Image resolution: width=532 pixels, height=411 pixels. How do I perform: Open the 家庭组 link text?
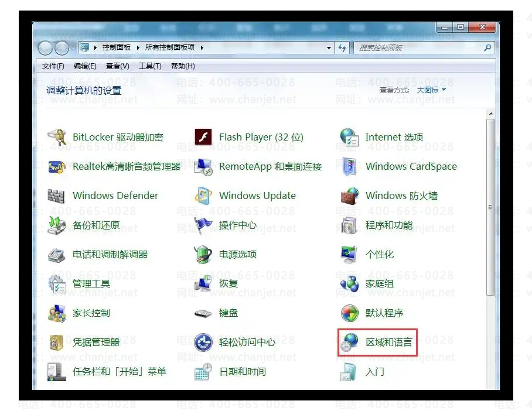[380, 284]
